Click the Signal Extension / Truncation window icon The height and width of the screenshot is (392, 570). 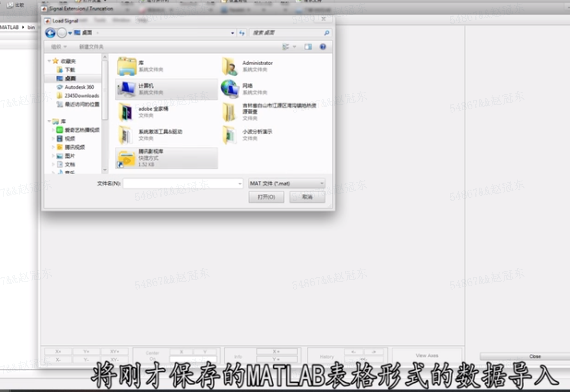tap(44, 9)
